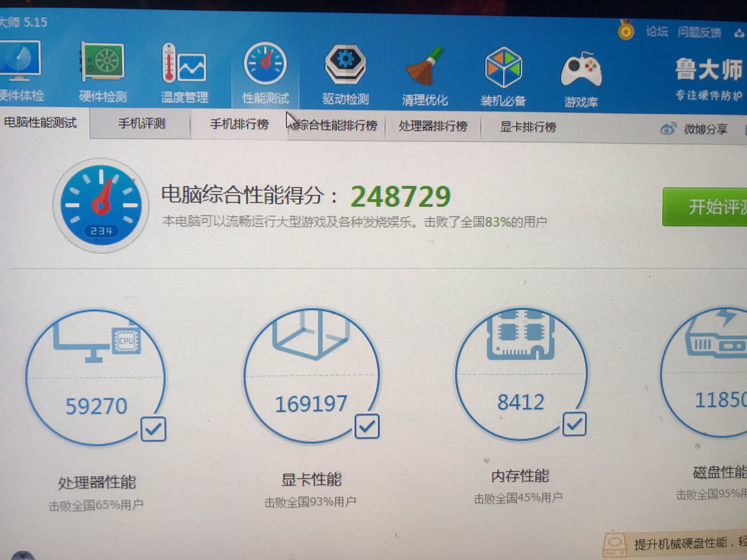This screenshot has height=560, width=747.
Task: Click the graphics card cube icon
Action: (311, 336)
